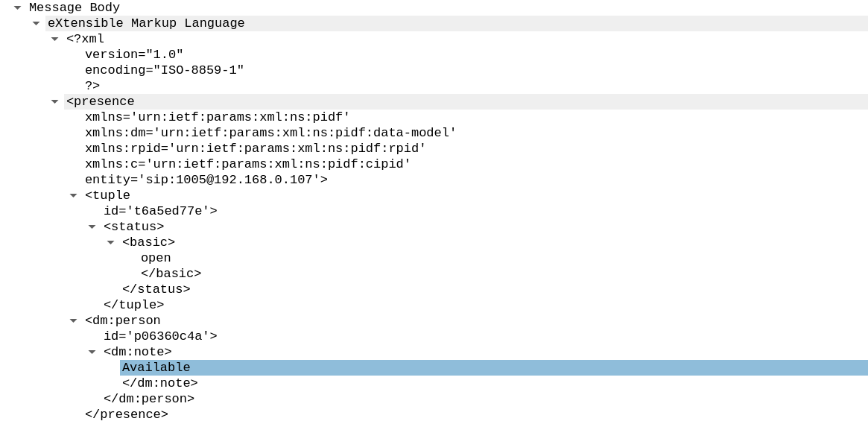Collapse the Message Body tree node
This screenshot has width=868, height=424.
[18, 7]
